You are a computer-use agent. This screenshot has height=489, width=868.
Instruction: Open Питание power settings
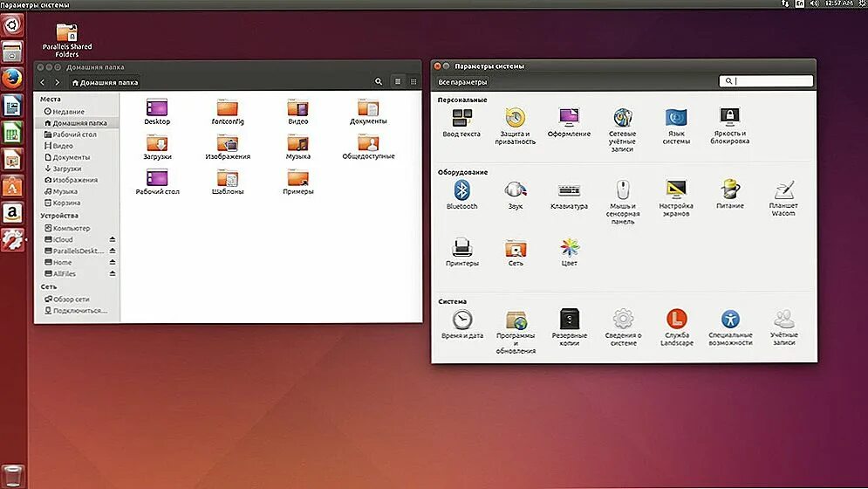(729, 195)
